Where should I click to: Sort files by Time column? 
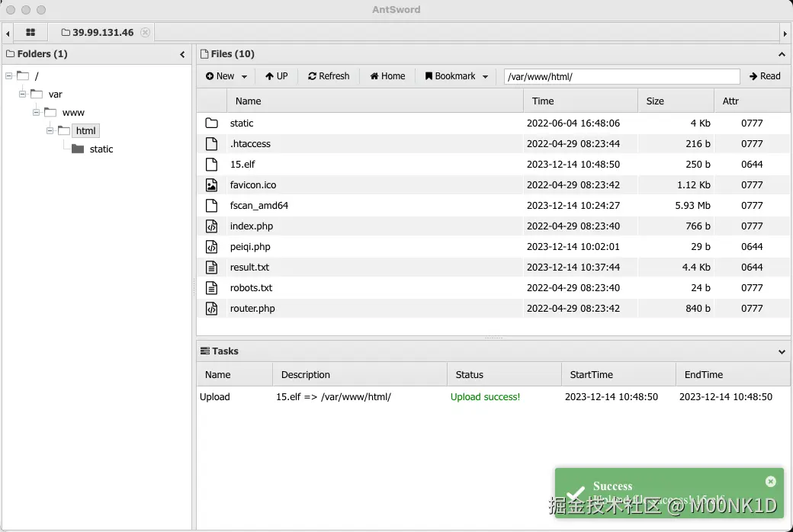click(580, 101)
